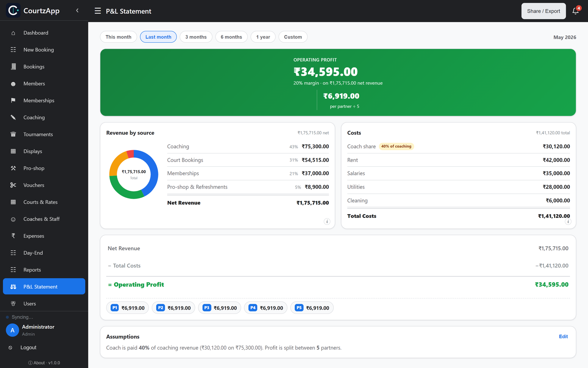Click the Administrator avatar
The image size is (588, 368).
(12, 330)
